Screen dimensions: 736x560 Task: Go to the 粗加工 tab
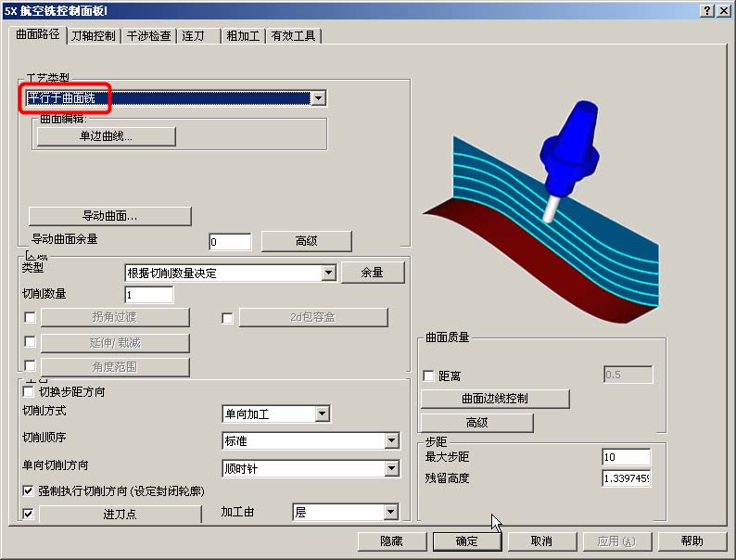pyautogui.click(x=243, y=36)
